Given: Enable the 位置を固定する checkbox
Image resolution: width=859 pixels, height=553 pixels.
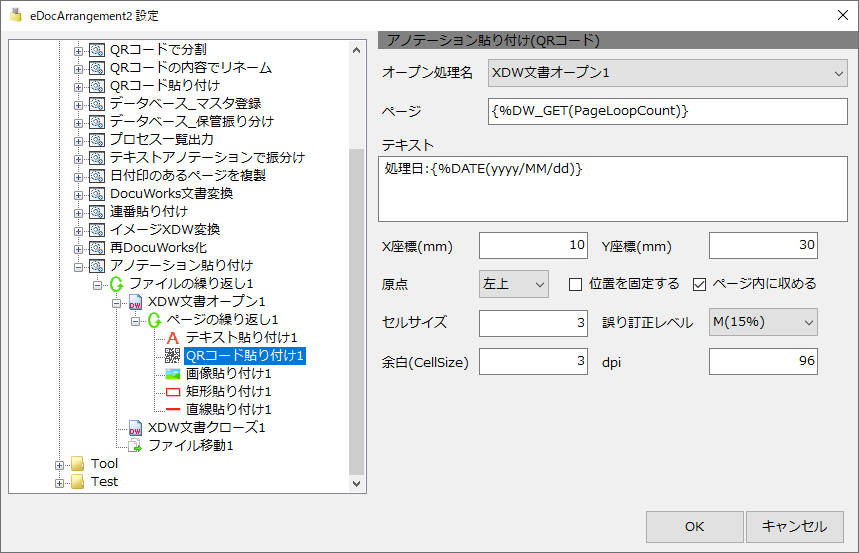Looking at the screenshot, I should 575,284.
